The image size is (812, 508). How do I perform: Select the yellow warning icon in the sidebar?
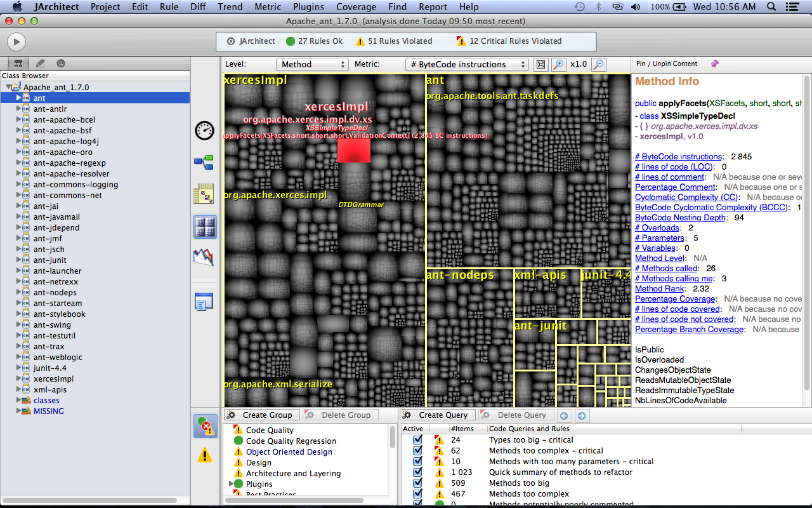pos(205,455)
